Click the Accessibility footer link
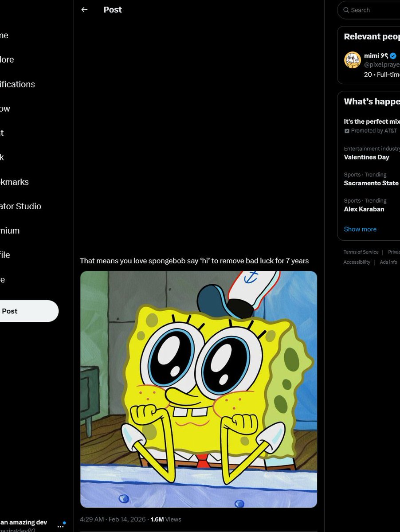400x532 pixels. coord(357,262)
